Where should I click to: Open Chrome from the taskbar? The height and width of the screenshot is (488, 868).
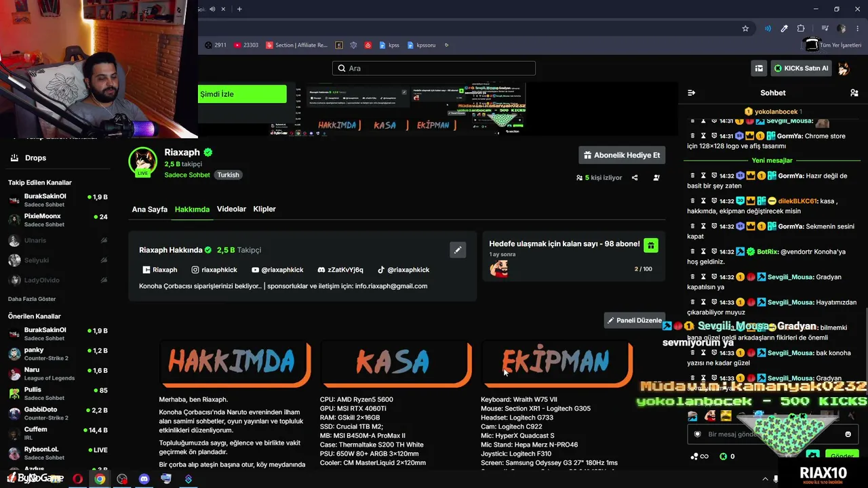click(x=100, y=479)
